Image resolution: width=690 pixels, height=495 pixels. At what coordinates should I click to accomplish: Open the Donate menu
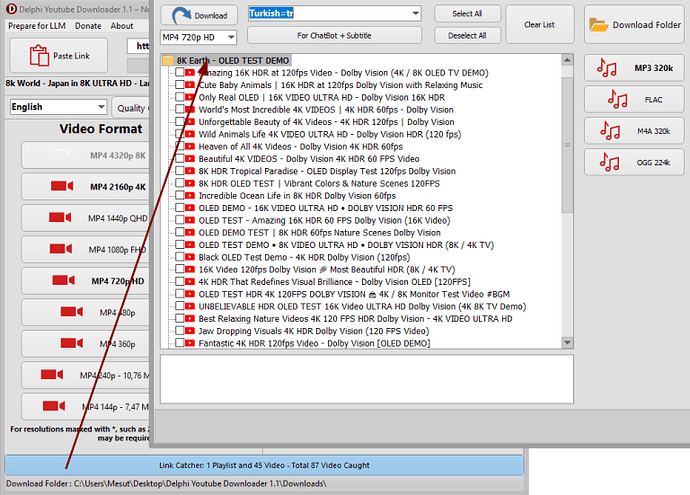coord(88,26)
